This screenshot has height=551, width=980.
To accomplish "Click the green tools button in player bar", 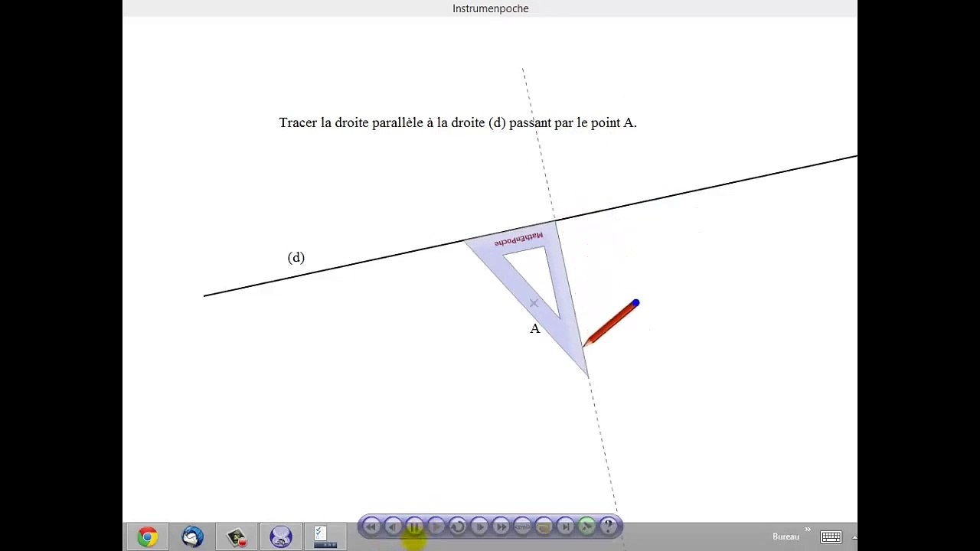I will coord(586,527).
